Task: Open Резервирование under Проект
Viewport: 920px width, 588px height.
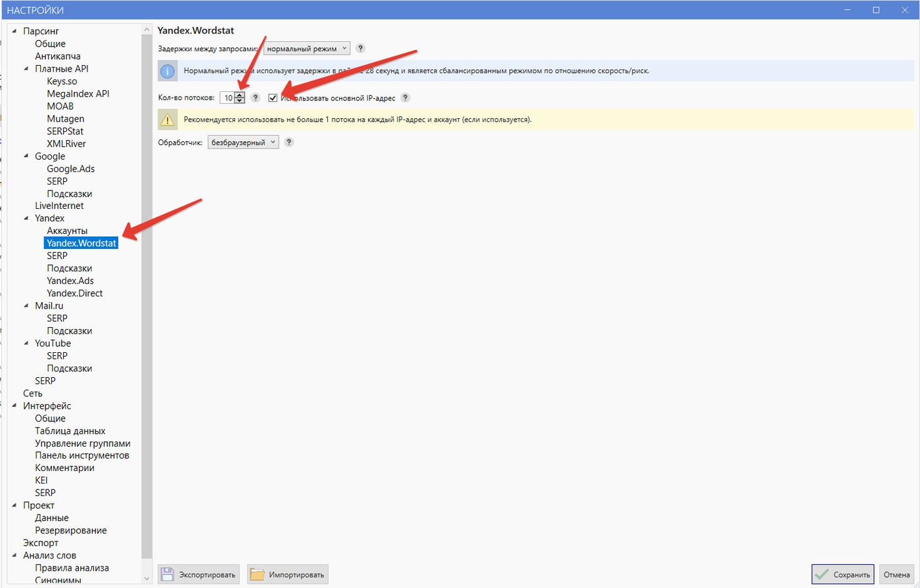Action: coord(71,530)
